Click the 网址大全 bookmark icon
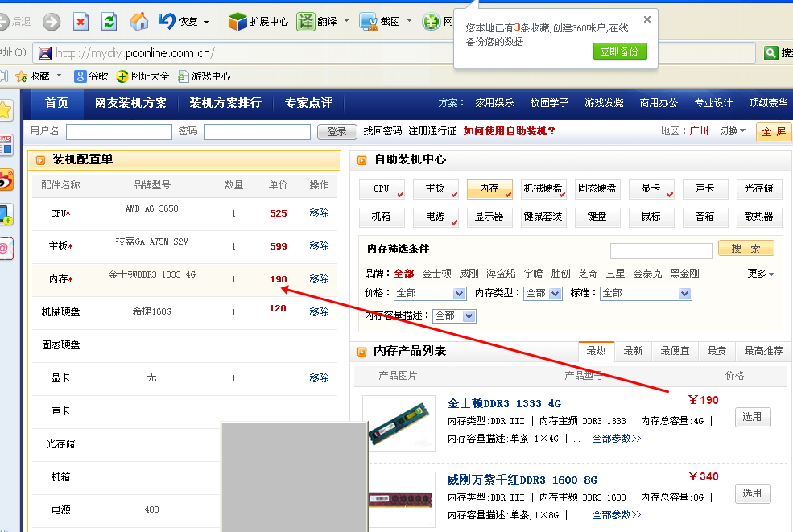 click(x=122, y=76)
